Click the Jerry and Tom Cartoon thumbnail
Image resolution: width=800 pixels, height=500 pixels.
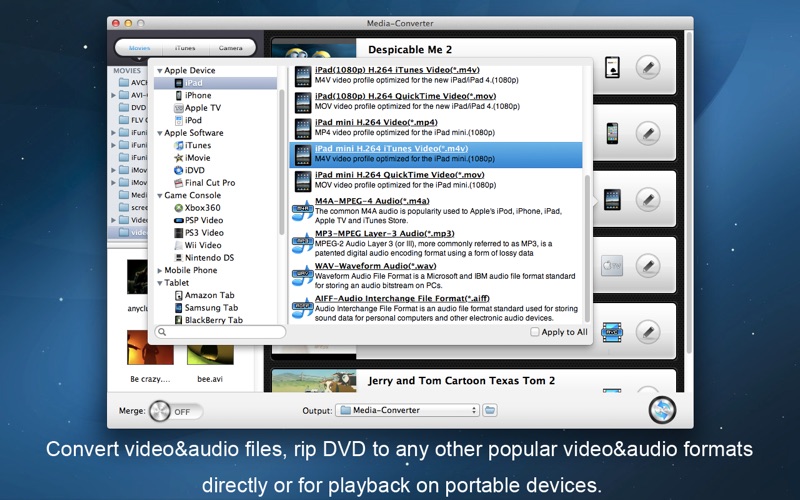(x=314, y=381)
